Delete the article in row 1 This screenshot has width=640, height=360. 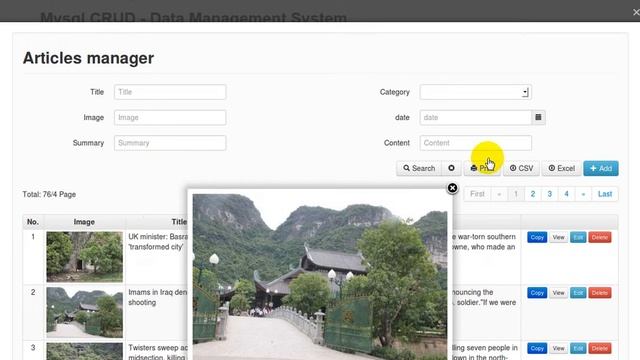(600, 237)
